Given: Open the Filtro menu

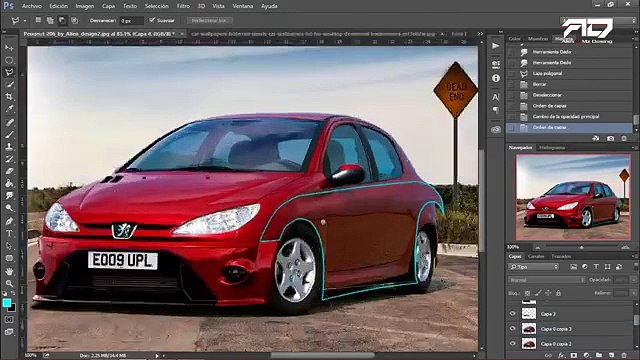Looking at the screenshot, I should click(x=183, y=6).
